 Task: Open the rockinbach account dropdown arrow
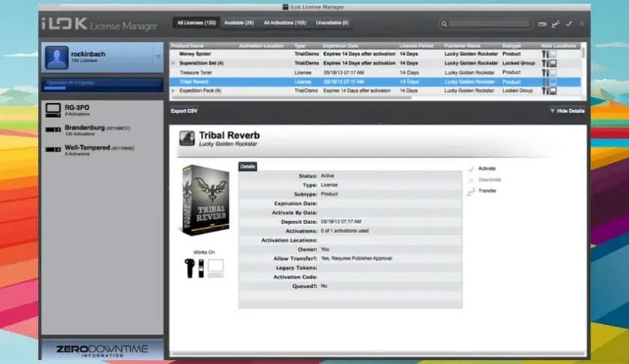tap(158, 57)
